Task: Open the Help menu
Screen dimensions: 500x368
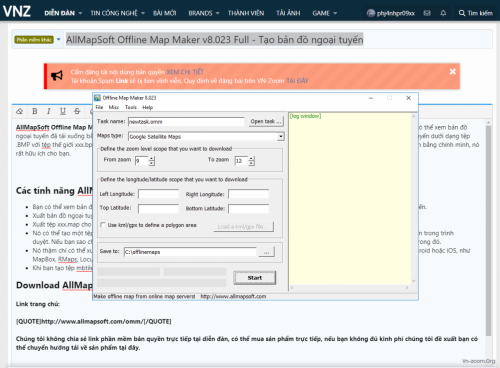Action: [147, 107]
